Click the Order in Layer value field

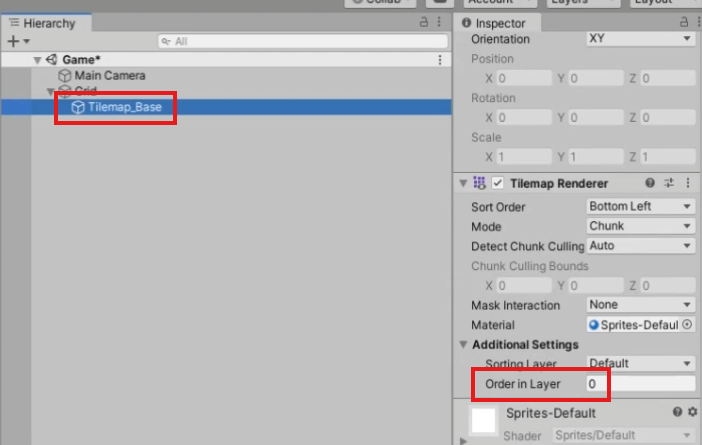(x=640, y=384)
